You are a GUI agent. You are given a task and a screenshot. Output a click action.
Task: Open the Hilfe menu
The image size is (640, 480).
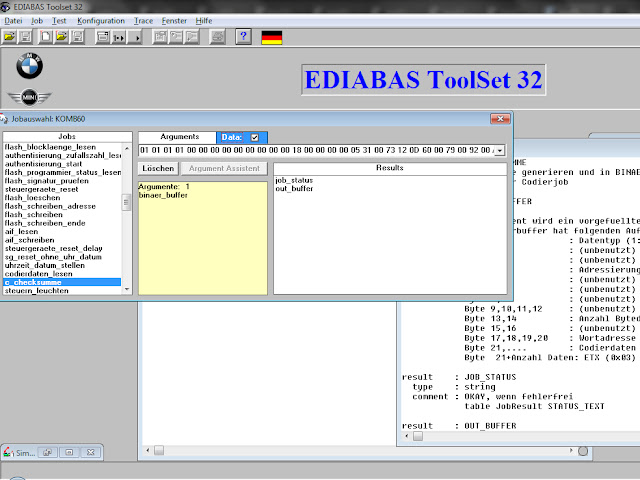[x=204, y=20]
